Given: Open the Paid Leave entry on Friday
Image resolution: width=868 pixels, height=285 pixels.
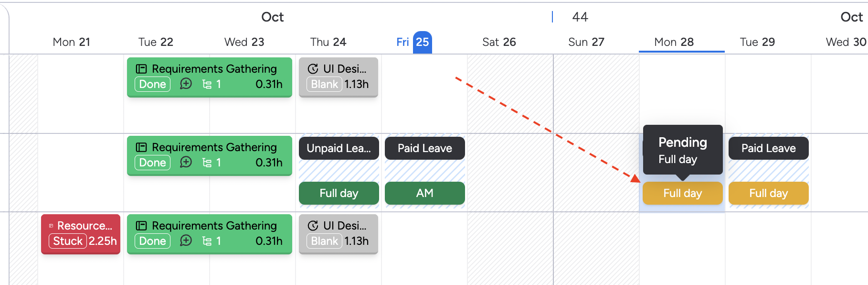Looking at the screenshot, I should [424, 148].
